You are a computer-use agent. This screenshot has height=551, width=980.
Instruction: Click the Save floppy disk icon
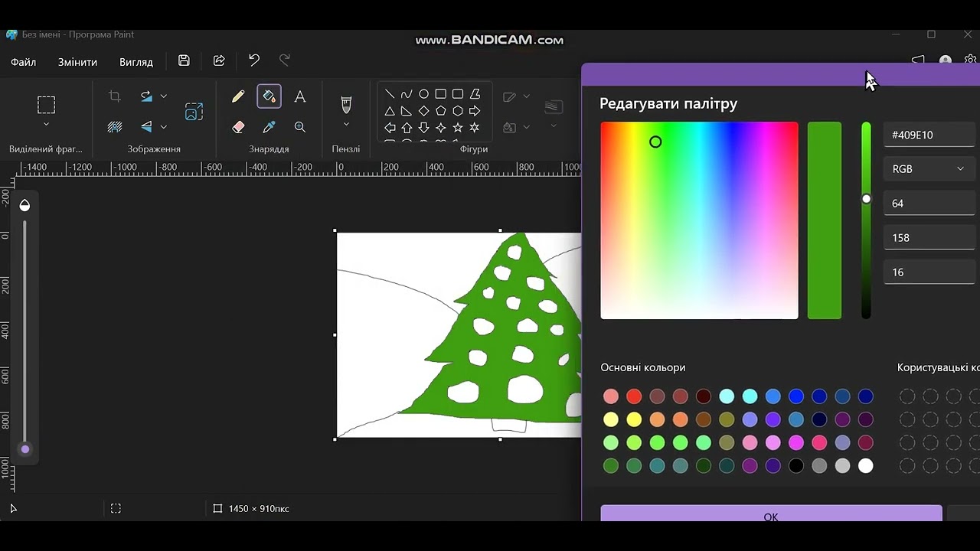coord(184,60)
